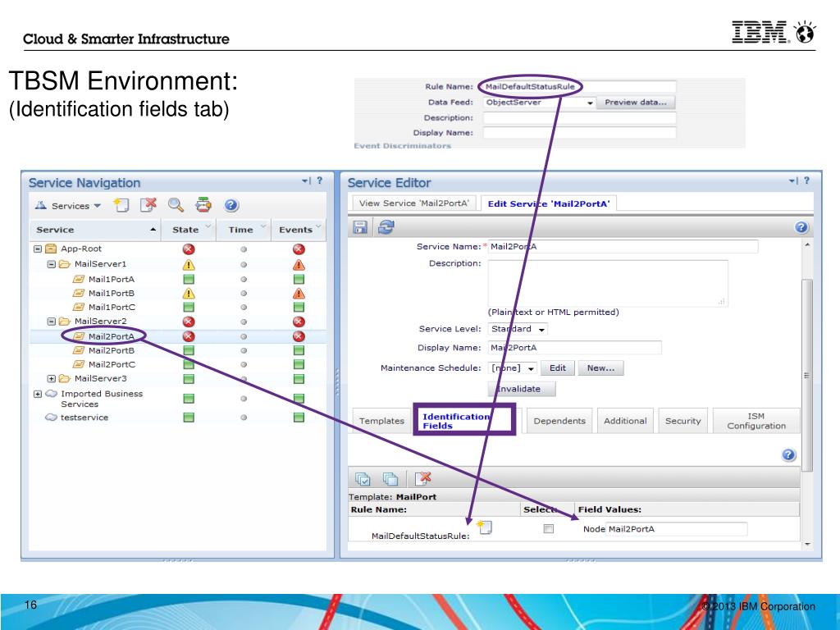Click the Rule Name field MailDefaultStatusRule
Viewport: 840px width, 630px height.
pyautogui.click(x=579, y=87)
